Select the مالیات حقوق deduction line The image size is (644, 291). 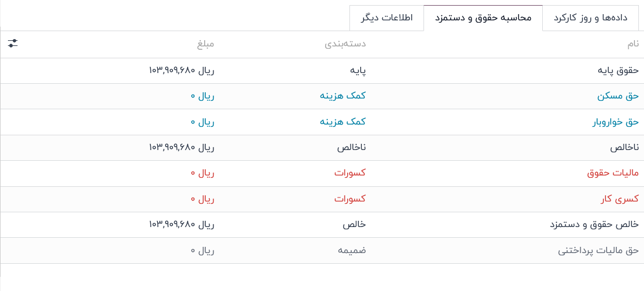pos(613,173)
